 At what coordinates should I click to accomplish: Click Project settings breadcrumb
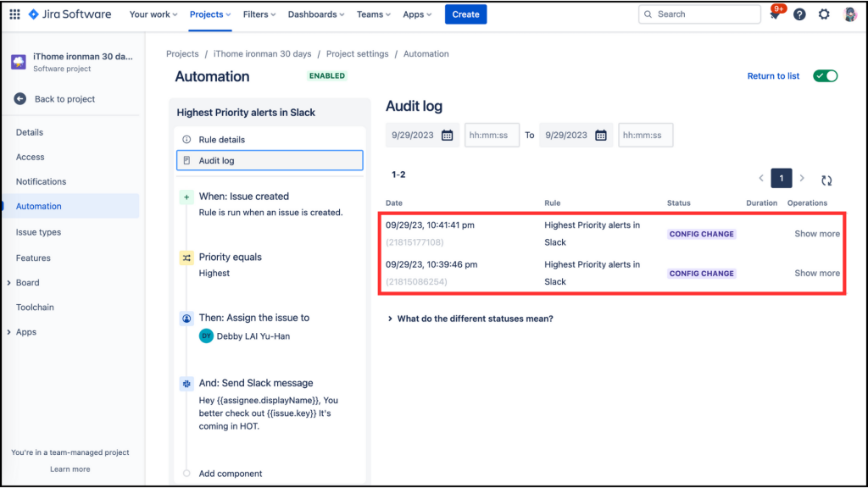coord(357,53)
